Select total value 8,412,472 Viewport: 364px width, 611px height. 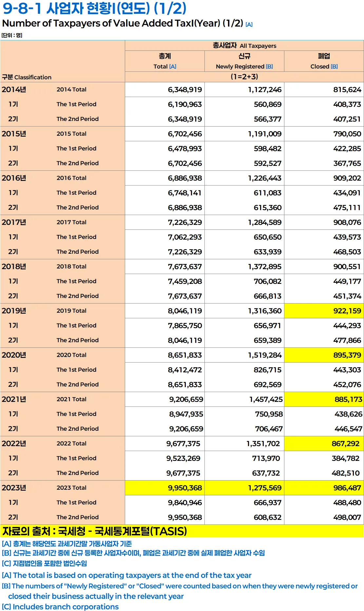click(185, 370)
